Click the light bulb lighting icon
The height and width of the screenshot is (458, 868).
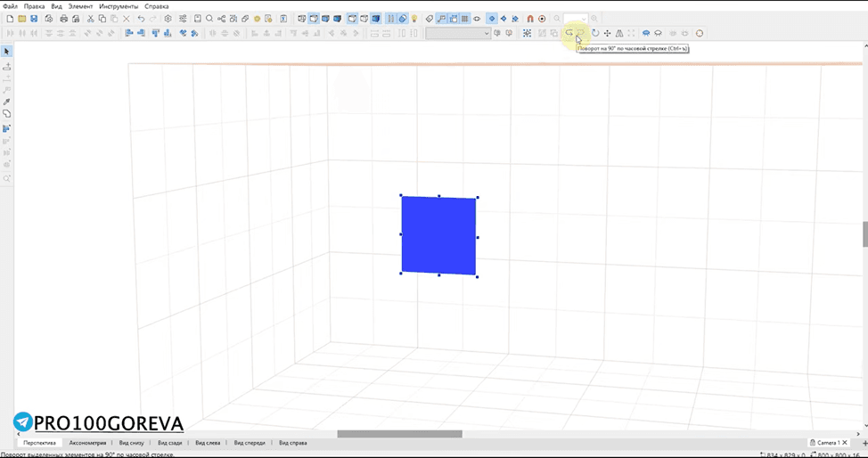[x=414, y=19]
